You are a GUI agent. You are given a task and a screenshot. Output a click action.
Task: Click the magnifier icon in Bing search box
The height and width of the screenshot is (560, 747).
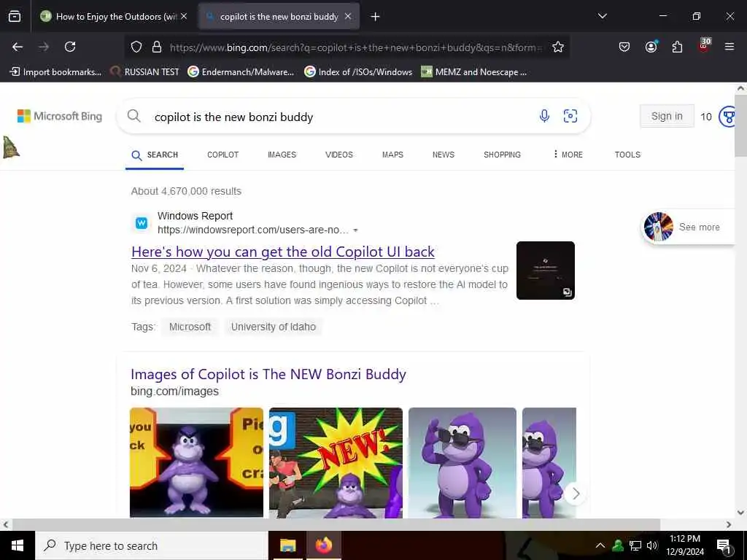pos(134,116)
